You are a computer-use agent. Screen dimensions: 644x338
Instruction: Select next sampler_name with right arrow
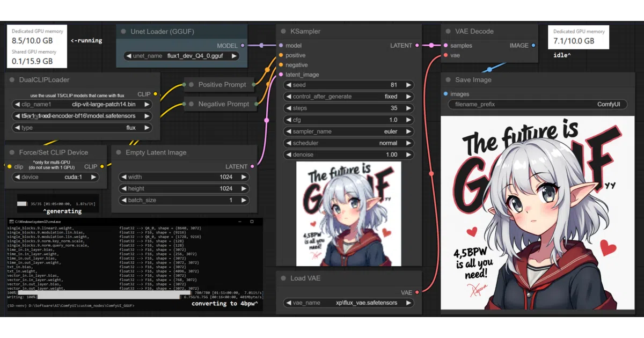click(409, 131)
